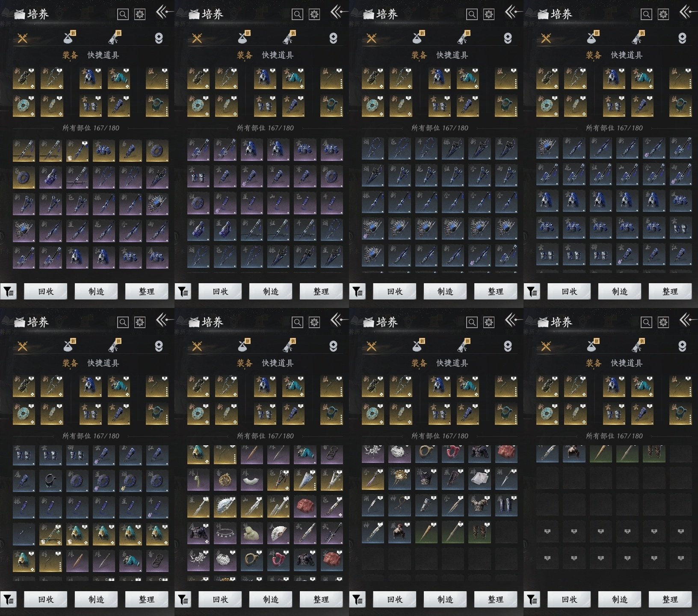Collapse bottom-right panel with double chevron
Screen dimensions: 698x616
pyautogui.click(x=685, y=320)
